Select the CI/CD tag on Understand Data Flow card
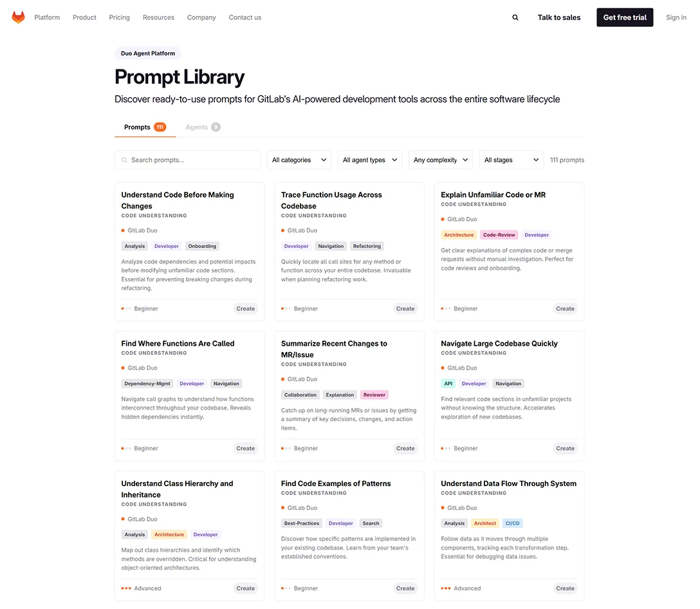 (x=513, y=523)
